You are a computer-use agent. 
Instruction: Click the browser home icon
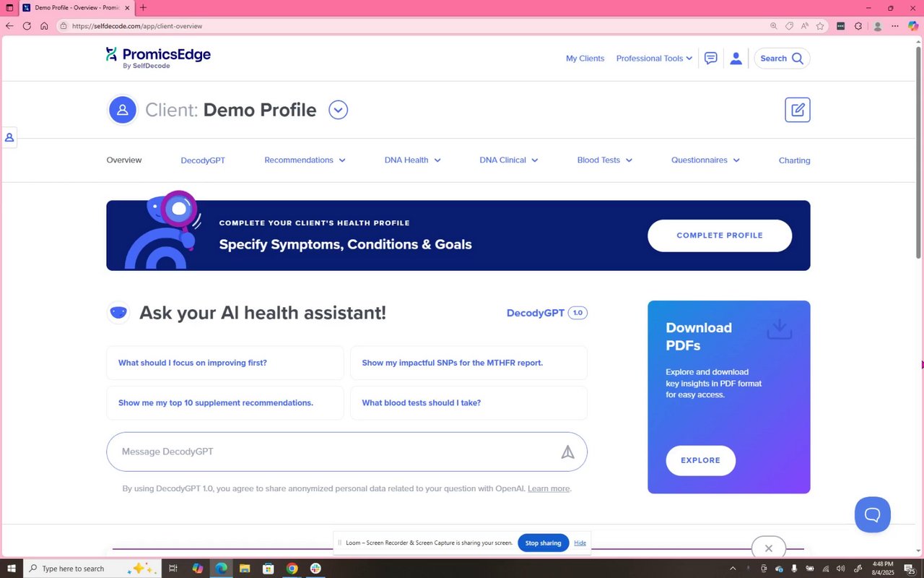[44, 26]
